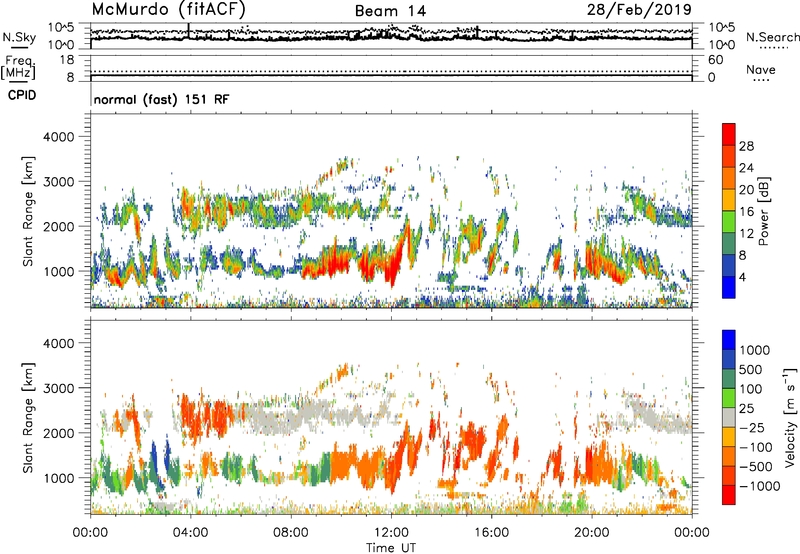This screenshot has height=554, width=800.
Task: Click the Velocity colorbar -25 tick label
Action: point(753,427)
